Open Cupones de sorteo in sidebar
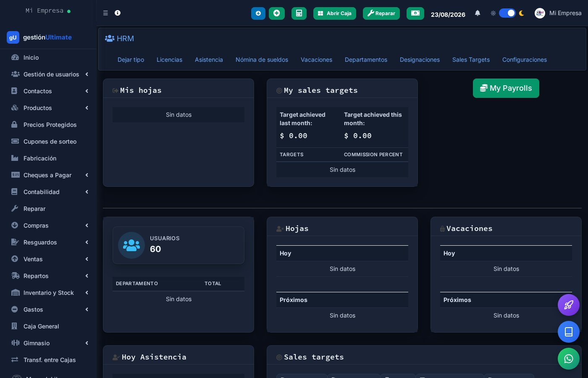588x378 pixels. click(x=48, y=142)
